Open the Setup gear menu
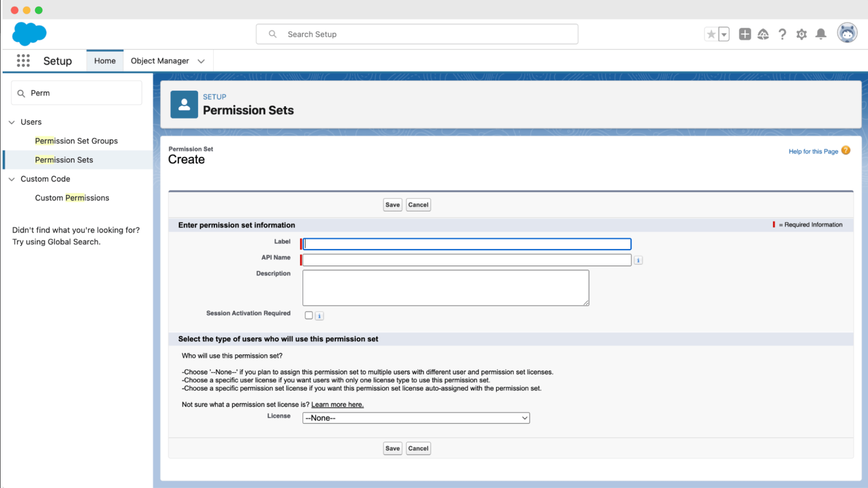 click(x=801, y=34)
